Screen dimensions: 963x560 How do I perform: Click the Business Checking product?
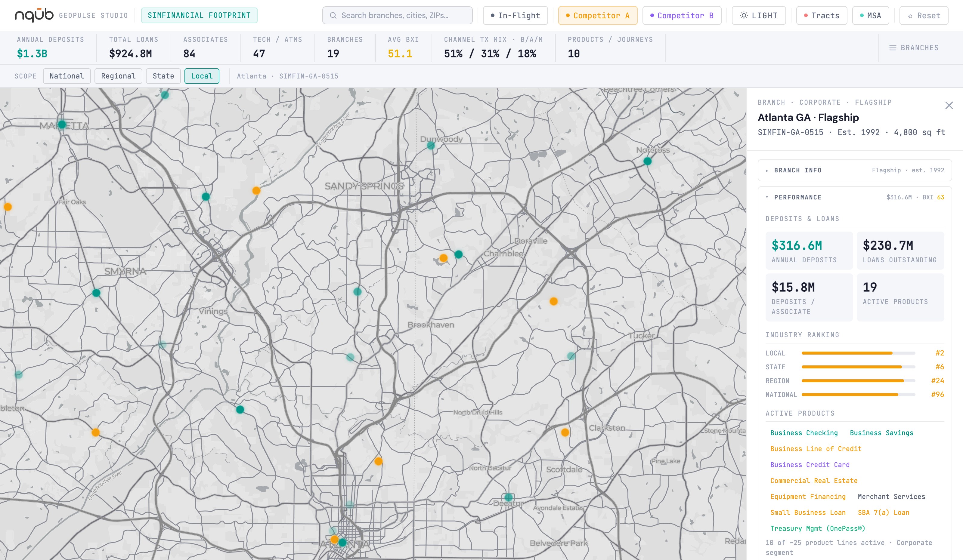[x=804, y=433]
